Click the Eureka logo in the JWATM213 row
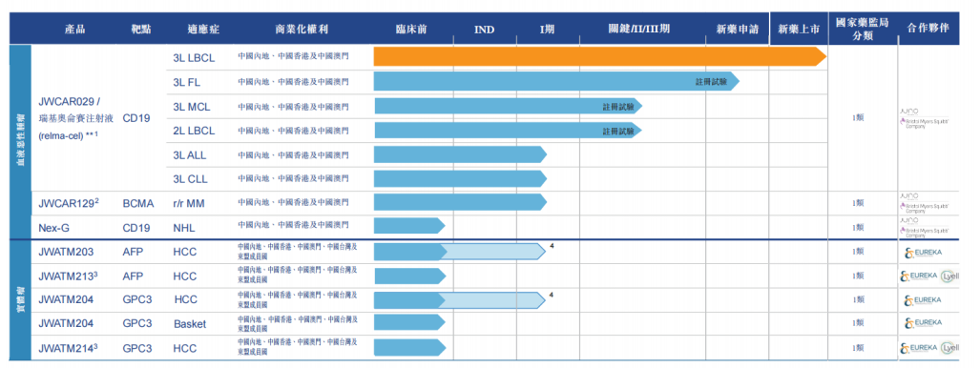Image resolution: width=980 pixels, height=368 pixels. (918, 276)
